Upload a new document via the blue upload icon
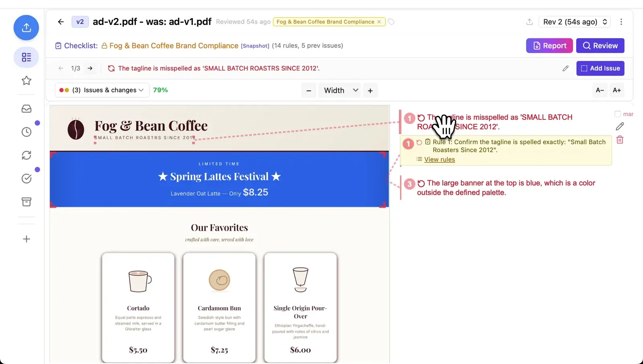 26,28
